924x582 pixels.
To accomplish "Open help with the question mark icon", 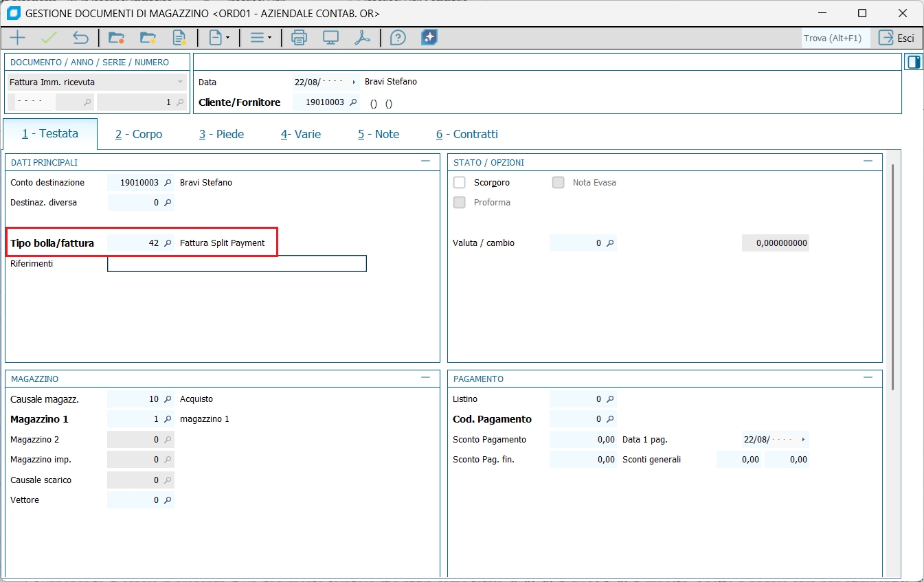I will pyautogui.click(x=398, y=38).
